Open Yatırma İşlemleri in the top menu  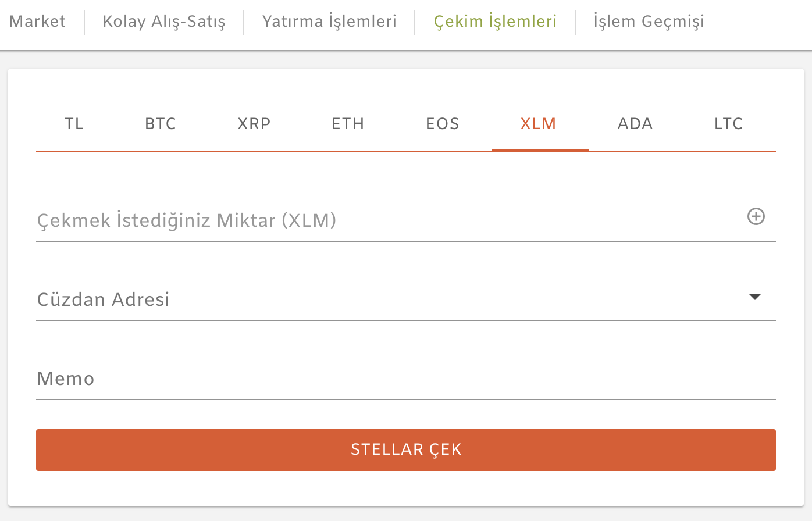[329, 22]
